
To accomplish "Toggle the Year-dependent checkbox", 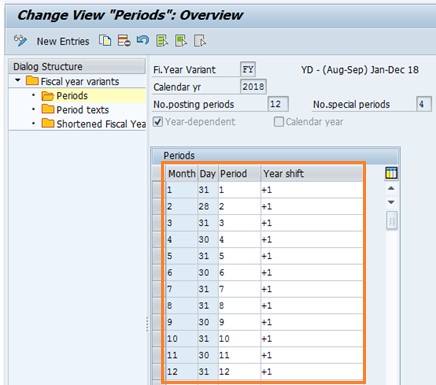I will point(158,122).
